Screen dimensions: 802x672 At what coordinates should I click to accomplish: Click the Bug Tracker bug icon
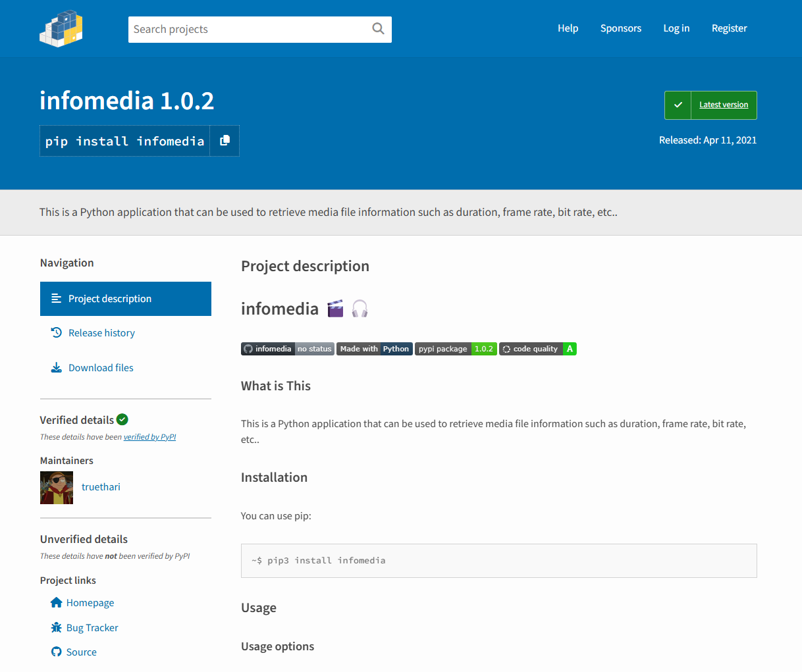[56, 627]
